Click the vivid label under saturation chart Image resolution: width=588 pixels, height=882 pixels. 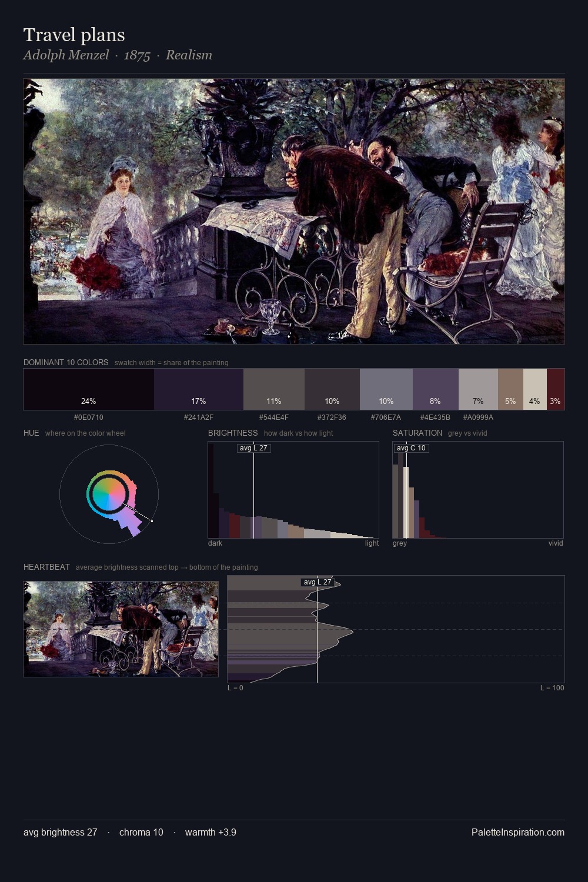point(556,543)
